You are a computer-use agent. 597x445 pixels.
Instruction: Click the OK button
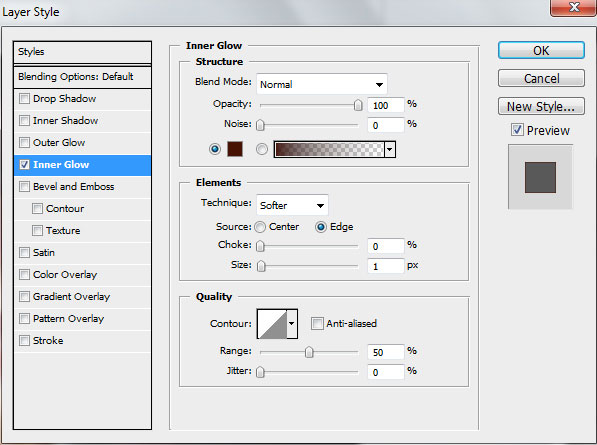tap(541, 51)
